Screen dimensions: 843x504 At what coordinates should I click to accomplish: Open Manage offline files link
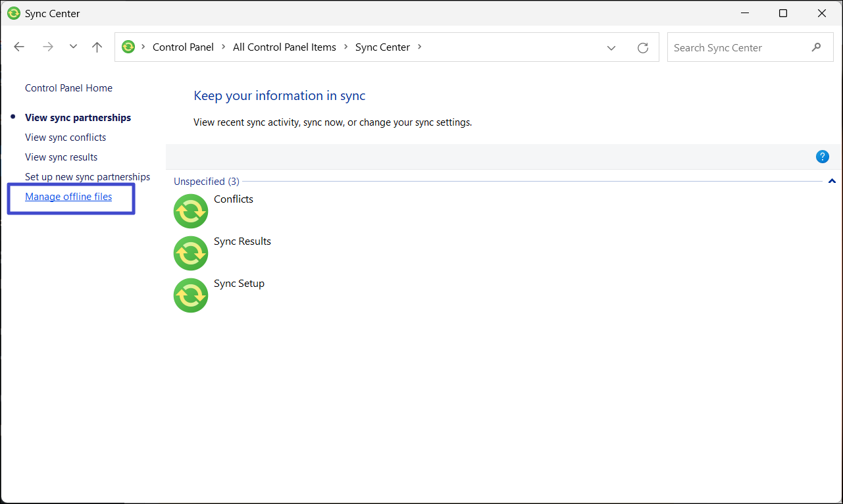tap(68, 197)
